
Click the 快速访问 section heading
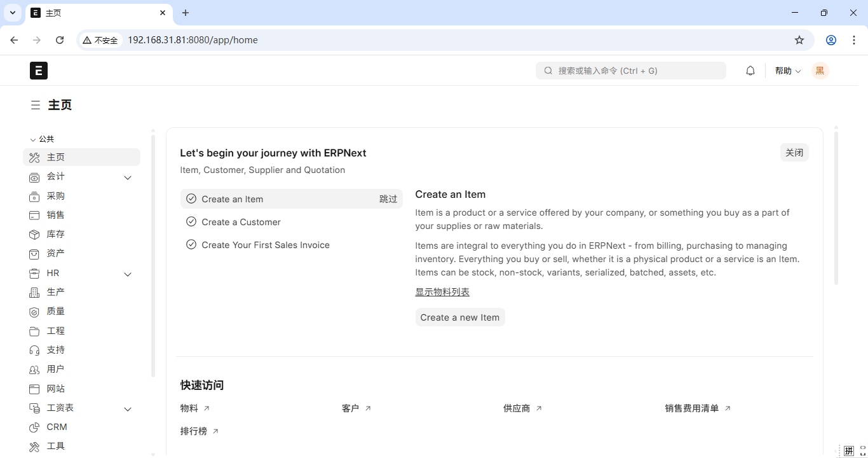pyautogui.click(x=202, y=385)
